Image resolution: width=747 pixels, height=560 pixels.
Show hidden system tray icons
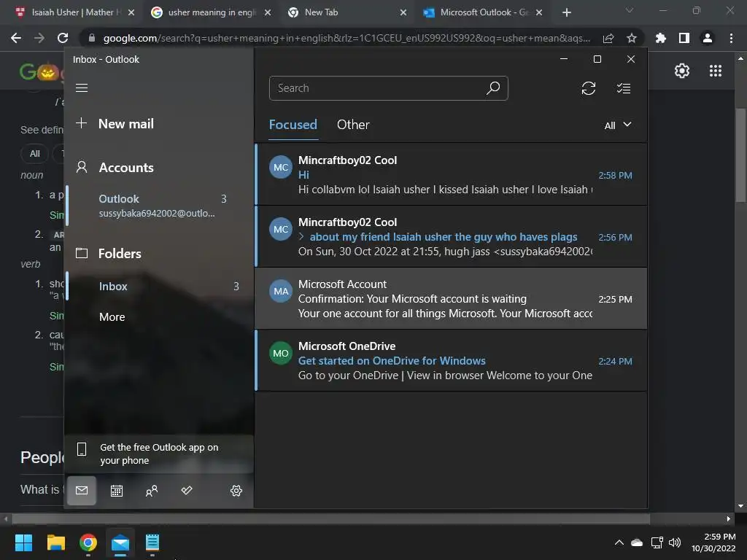pyautogui.click(x=619, y=542)
